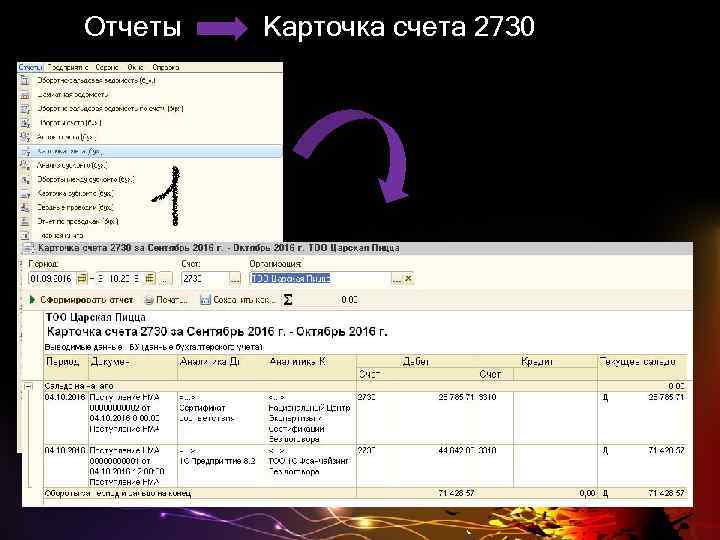The width and height of the screenshot is (720, 540).
Task: Click the green play icon of Сформировать отчет
Action: coord(32,300)
